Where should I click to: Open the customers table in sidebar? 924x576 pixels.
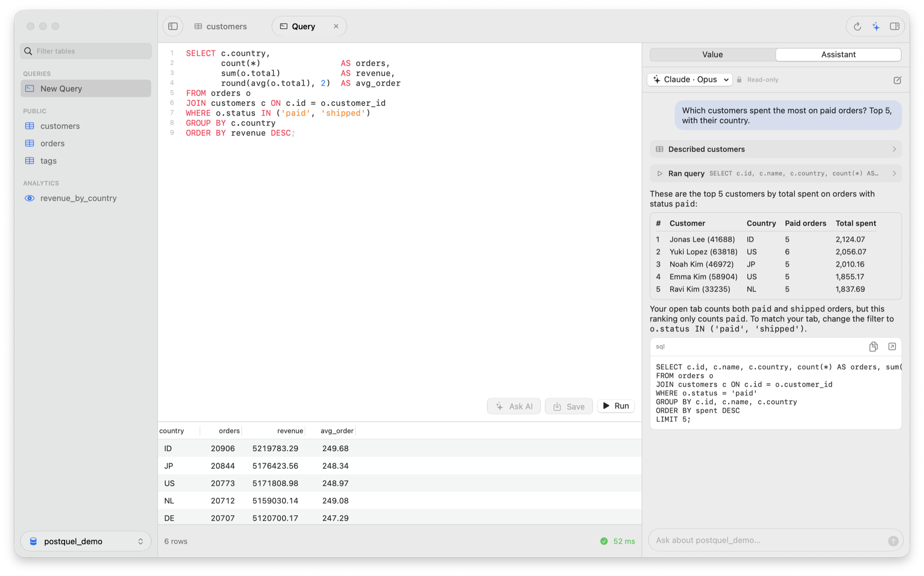[x=86, y=126]
